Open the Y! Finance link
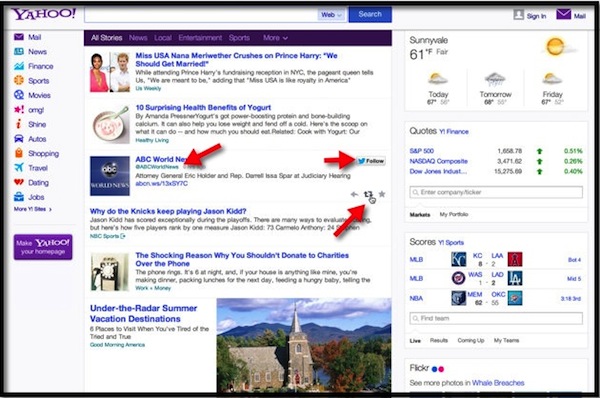Screen dimensions: 600x398 click(x=454, y=132)
